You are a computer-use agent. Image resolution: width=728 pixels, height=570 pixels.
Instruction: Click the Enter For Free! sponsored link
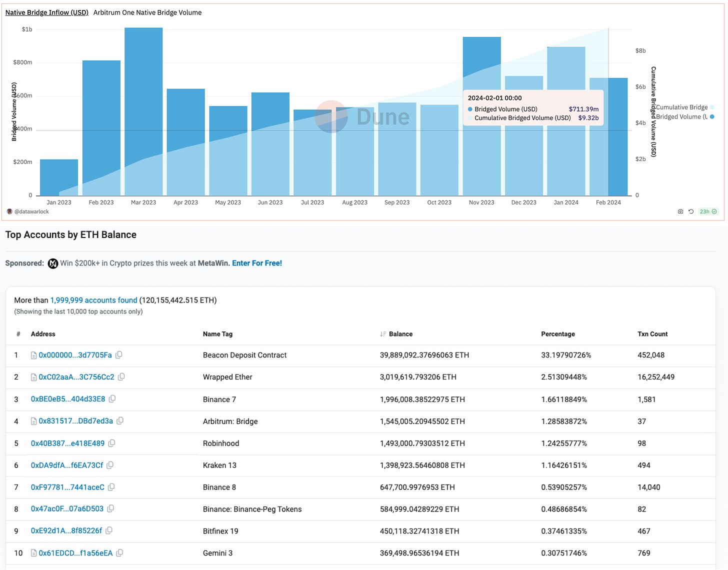[x=256, y=263]
